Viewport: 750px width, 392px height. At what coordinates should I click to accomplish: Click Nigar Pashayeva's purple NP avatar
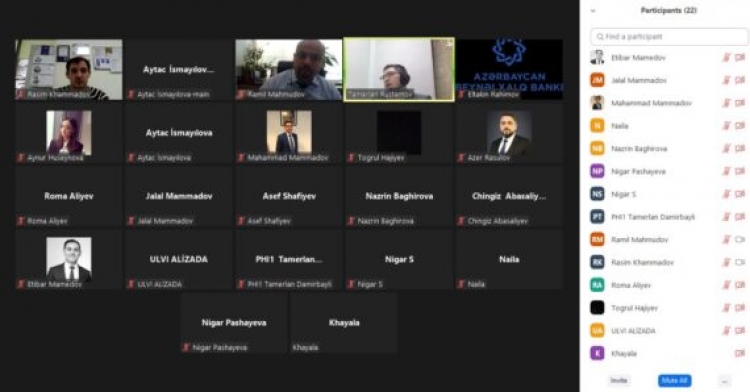(x=597, y=171)
